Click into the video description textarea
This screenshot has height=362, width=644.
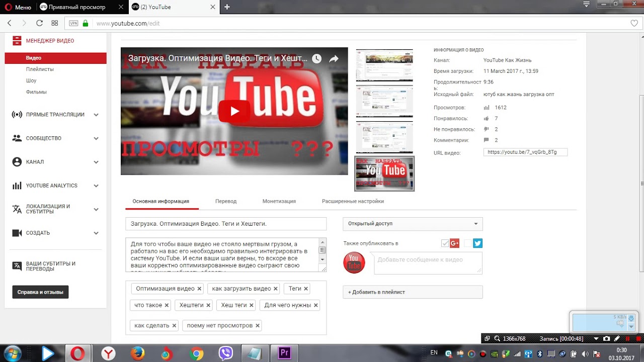pyautogui.click(x=222, y=255)
